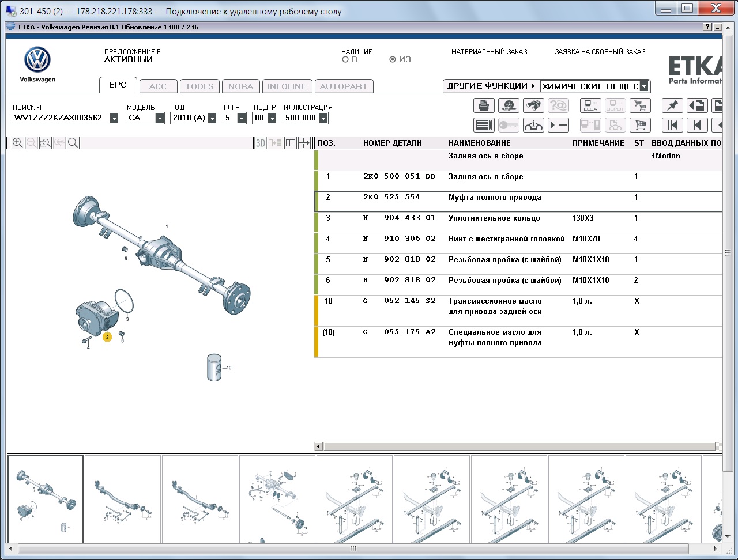Select the fourth illustration thumbnail
The width and height of the screenshot is (738, 560).
coord(277,499)
